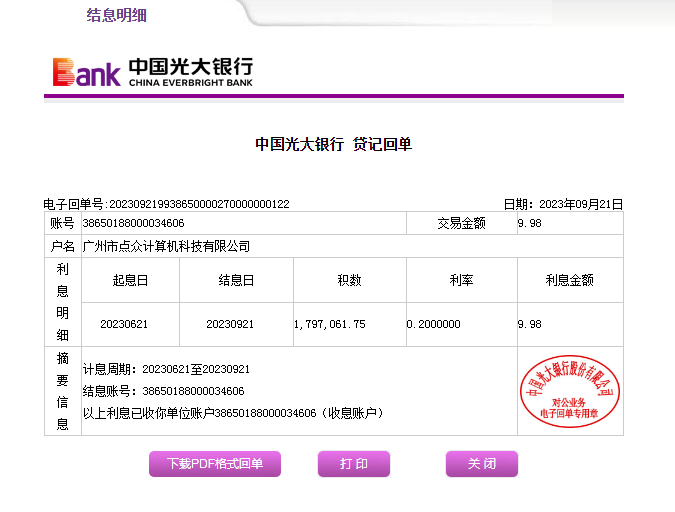675x512 pixels.
Task: Click the 摘要信息 vertical row label
Action: click(x=63, y=391)
